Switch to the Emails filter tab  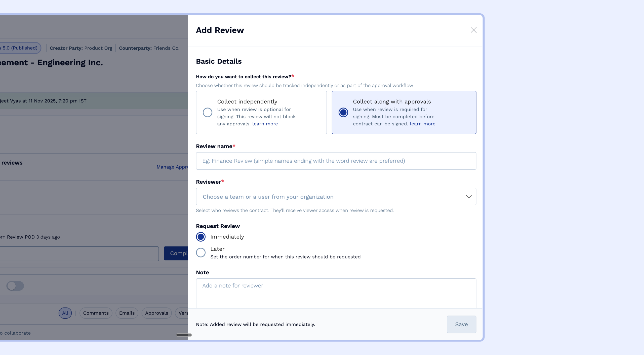click(127, 313)
